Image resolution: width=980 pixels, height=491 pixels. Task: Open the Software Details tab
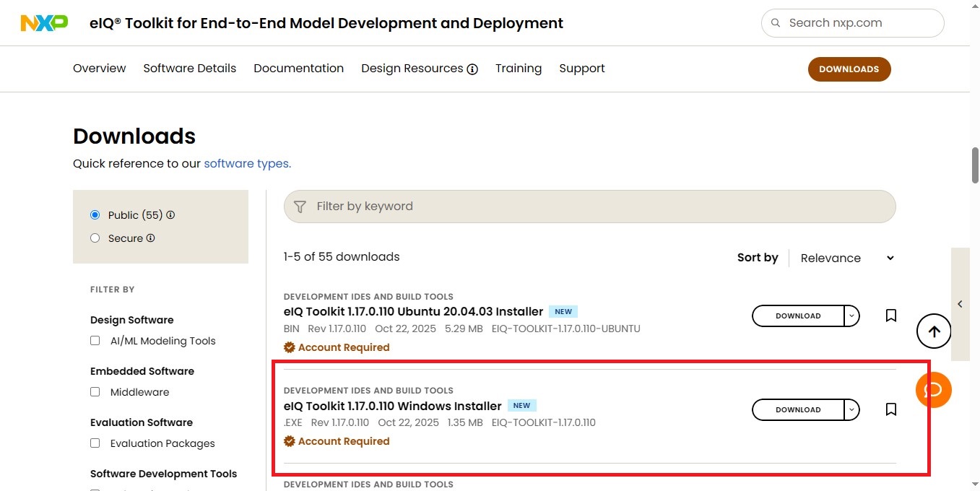pyautogui.click(x=189, y=69)
